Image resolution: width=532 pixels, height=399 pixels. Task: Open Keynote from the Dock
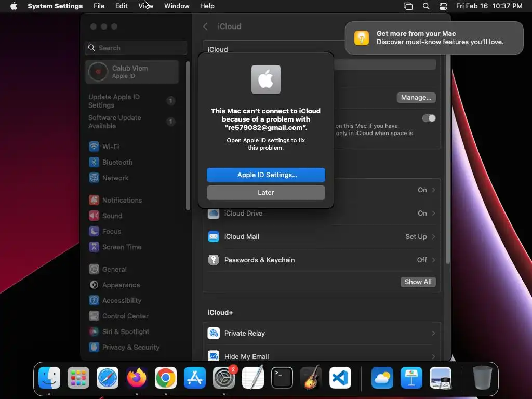tap(411, 378)
